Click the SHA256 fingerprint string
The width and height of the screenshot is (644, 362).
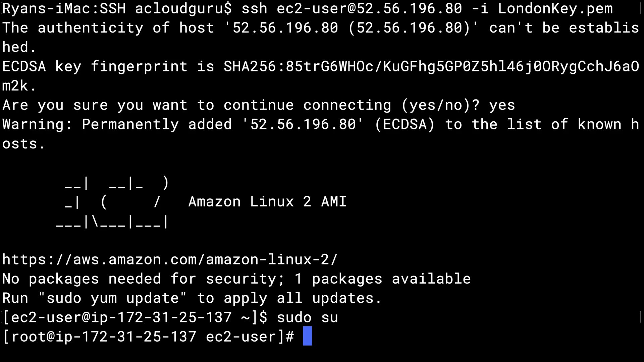431,67
